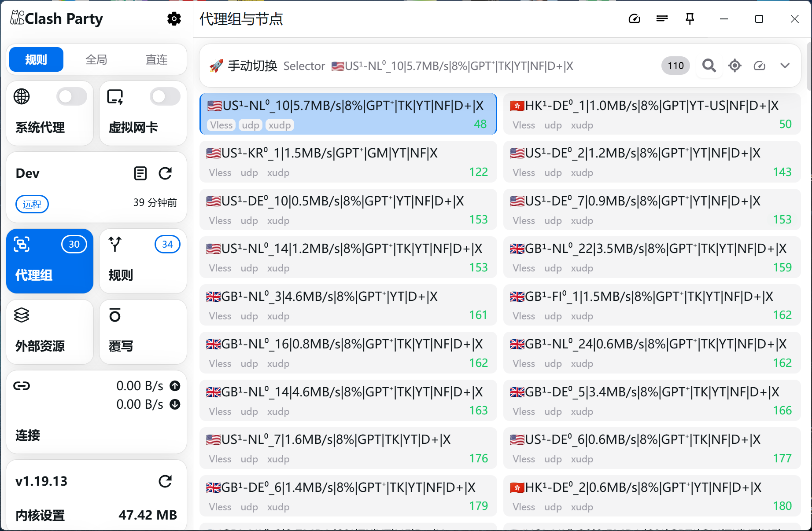Select node GB¹-NL⁰_24|0.6MB/s
This screenshot has width=812, height=531.
[x=652, y=352]
